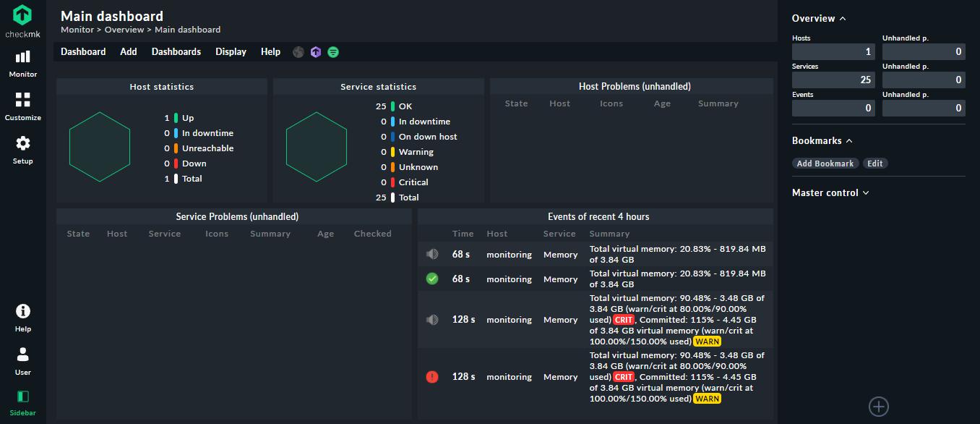The height and width of the screenshot is (424, 980).
Task: Click the Edit button under Bookmarks
Action: (875, 163)
